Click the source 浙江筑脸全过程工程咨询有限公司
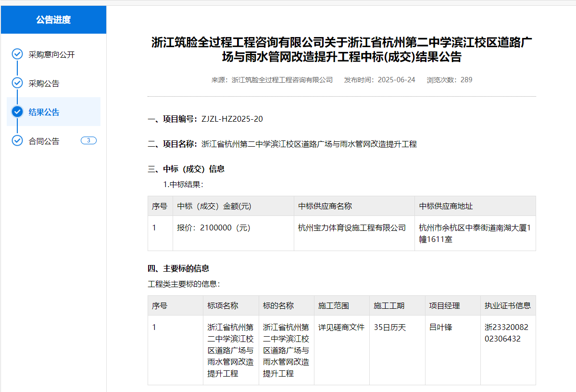Viewport: 576px width, 392px height. (x=282, y=80)
